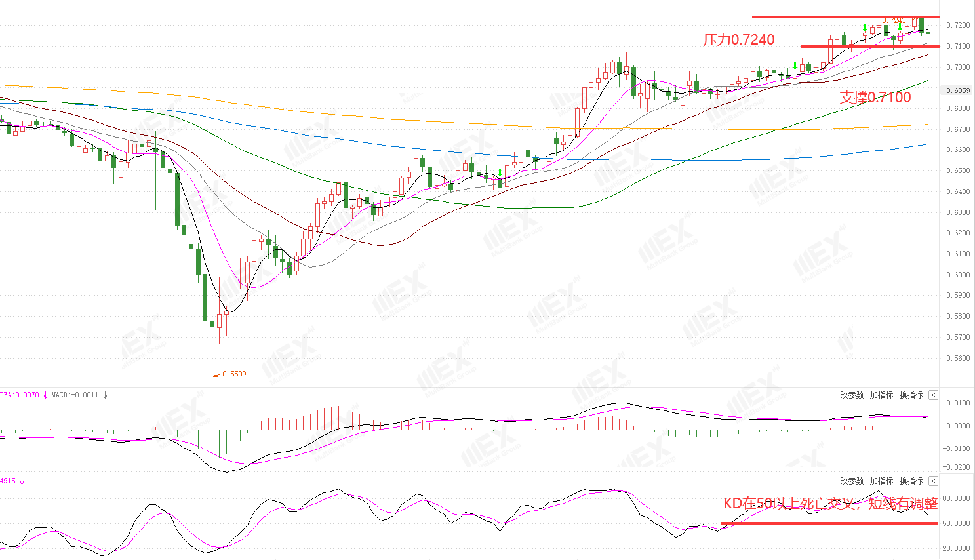Select the DEA:0.0070 readout
Image resolution: width=975 pixels, height=560 pixels.
pos(20,395)
